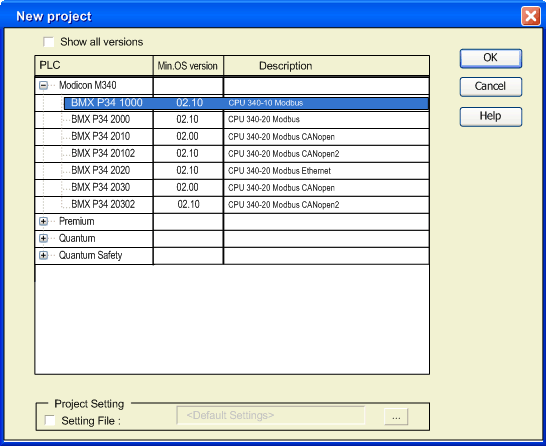
Task: Click the PLC column header
Action: [94, 66]
